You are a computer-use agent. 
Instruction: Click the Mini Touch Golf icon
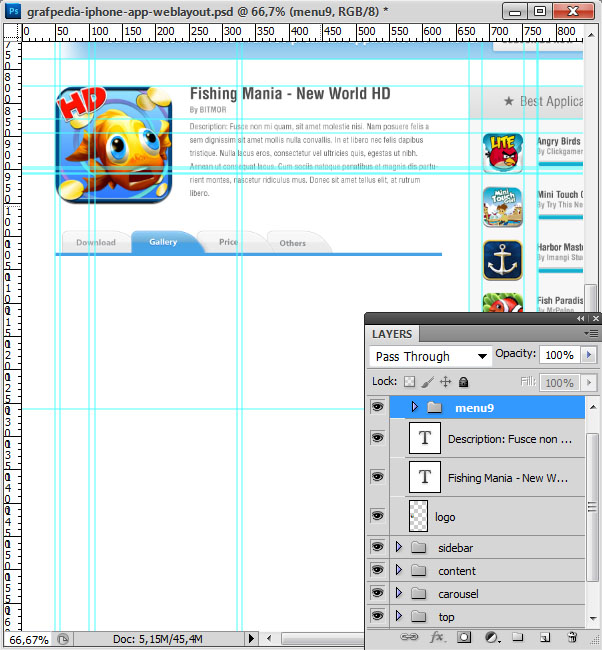(502, 206)
